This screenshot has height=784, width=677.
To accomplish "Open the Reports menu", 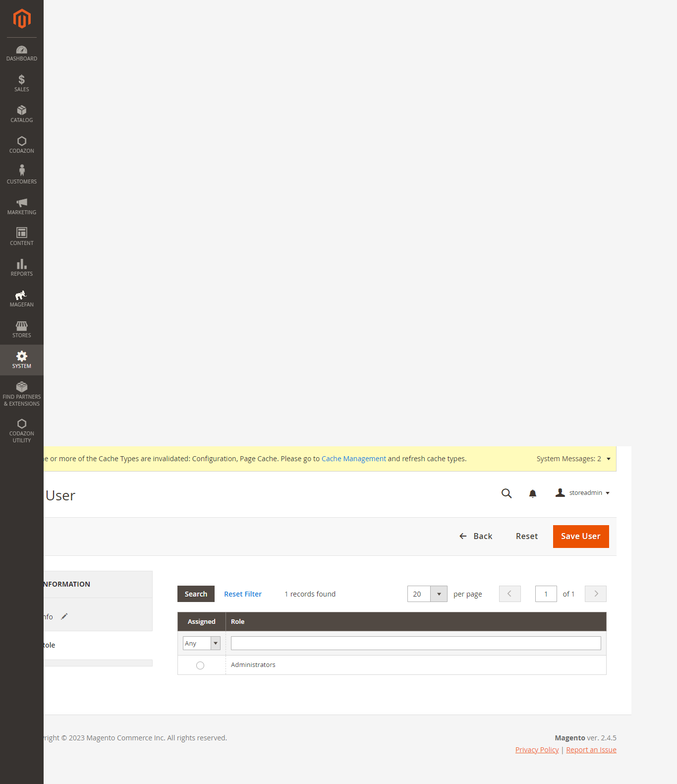I will click(x=22, y=268).
